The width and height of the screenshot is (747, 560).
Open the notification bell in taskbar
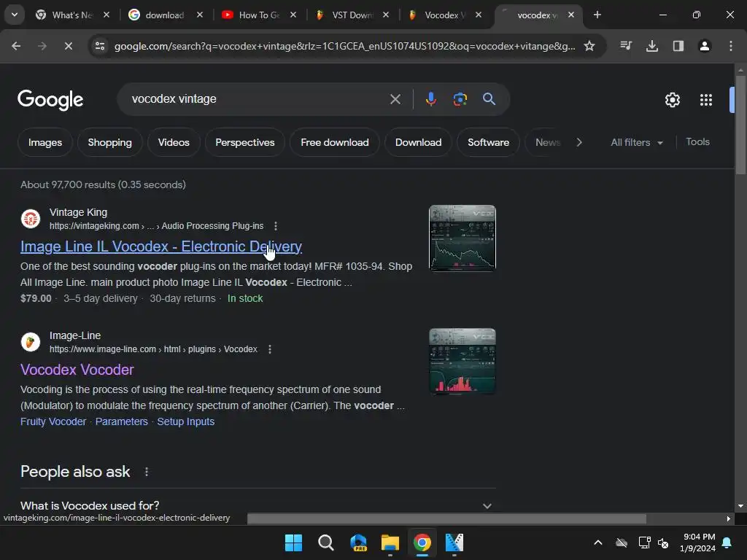[727, 542]
